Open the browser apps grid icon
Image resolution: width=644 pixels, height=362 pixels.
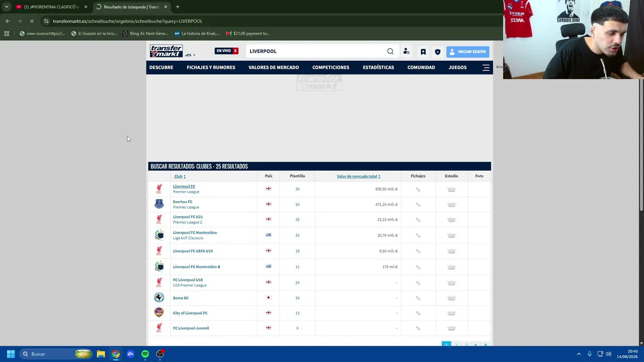click(x=7, y=34)
